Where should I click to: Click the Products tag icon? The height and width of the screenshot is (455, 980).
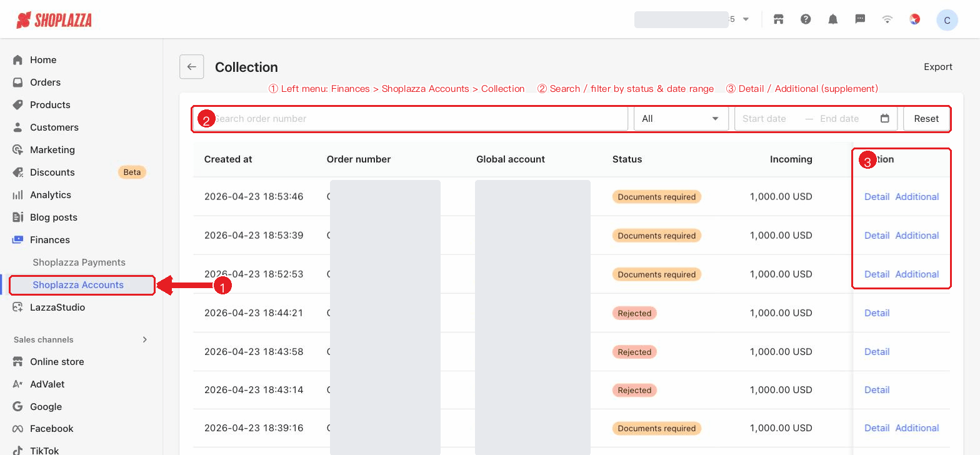tap(18, 105)
